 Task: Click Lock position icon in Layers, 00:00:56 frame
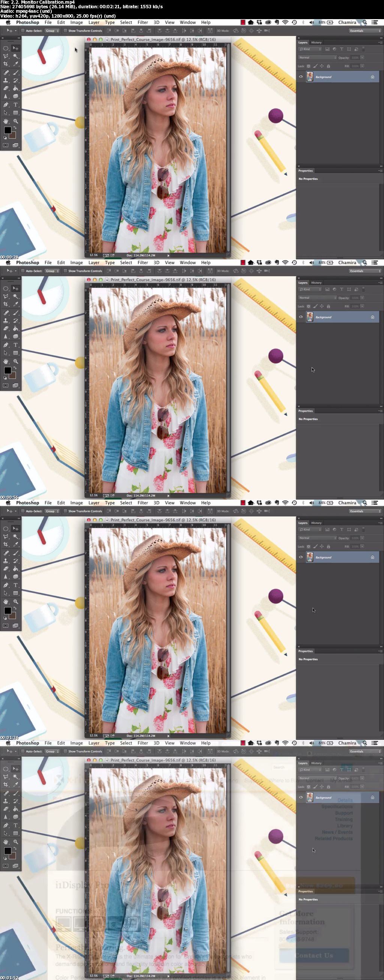tap(322, 306)
